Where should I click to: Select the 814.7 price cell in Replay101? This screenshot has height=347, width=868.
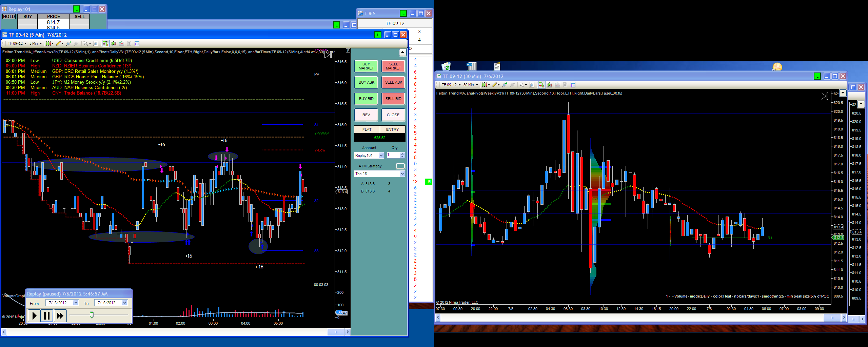pyautogui.click(x=53, y=22)
